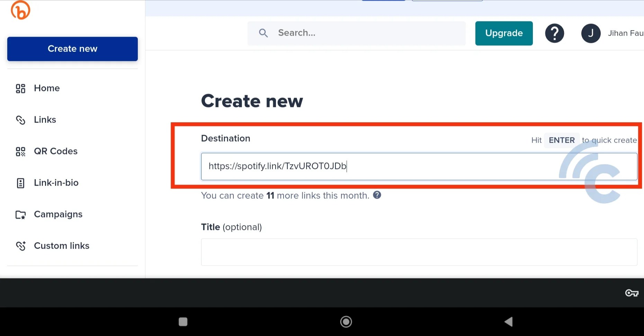Tap the Android home navigation button
The image size is (644, 336).
tap(346, 322)
